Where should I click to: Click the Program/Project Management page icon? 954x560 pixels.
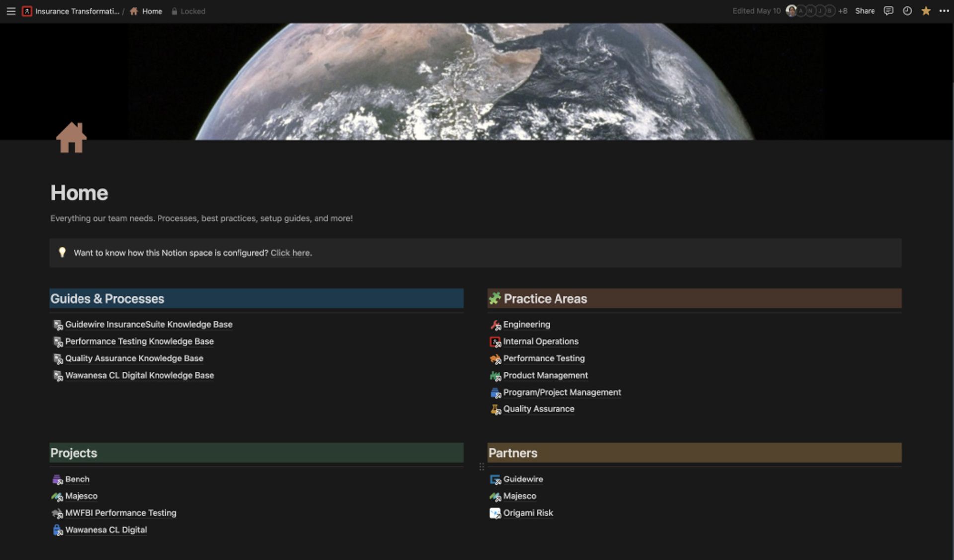pos(495,393)
